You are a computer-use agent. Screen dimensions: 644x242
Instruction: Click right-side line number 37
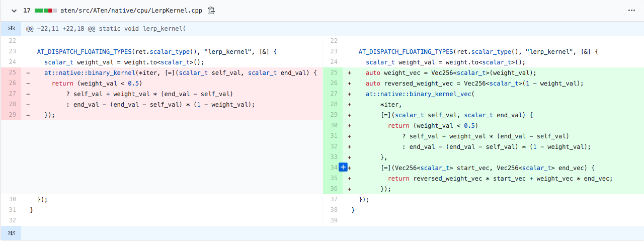pyautogui.click(x=334, y=200)
